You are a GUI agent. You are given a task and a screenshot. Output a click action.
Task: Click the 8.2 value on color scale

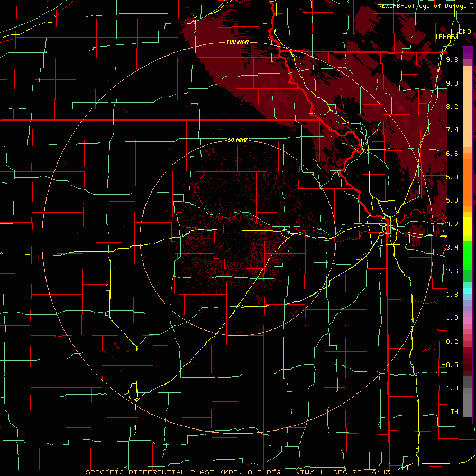(452, 106)
